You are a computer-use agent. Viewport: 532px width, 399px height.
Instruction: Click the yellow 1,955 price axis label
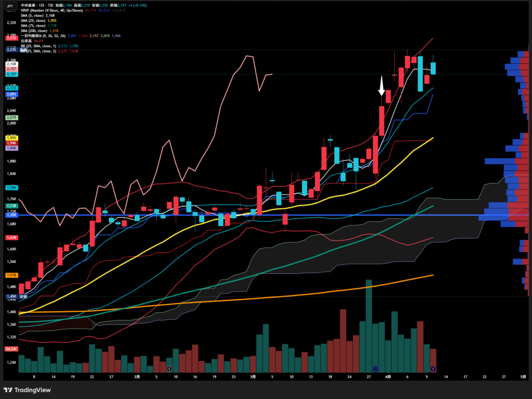[11, 137]
